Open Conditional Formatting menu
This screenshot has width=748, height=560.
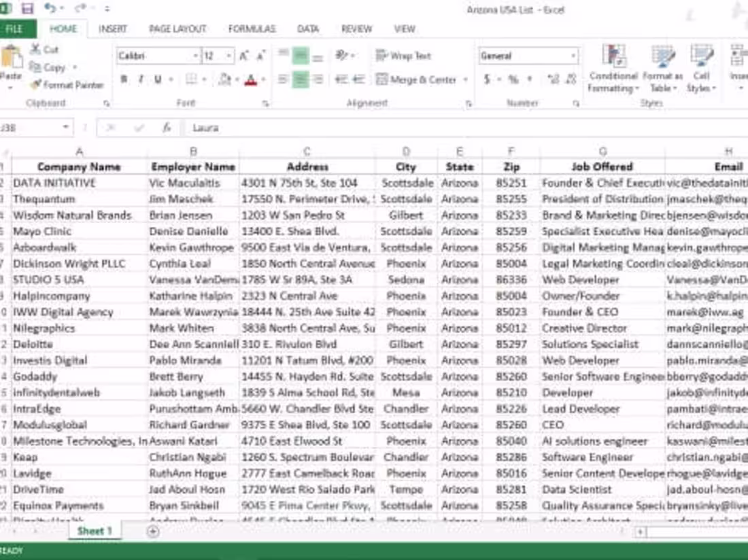pyautogui.click(x=613, y=69)
